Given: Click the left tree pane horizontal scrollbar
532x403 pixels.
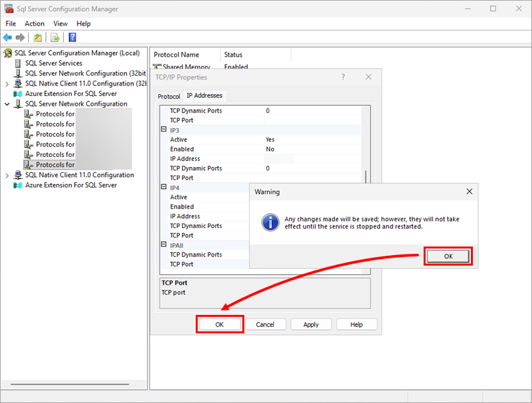Looking at the screenshot, I should (x=70, y=385).
